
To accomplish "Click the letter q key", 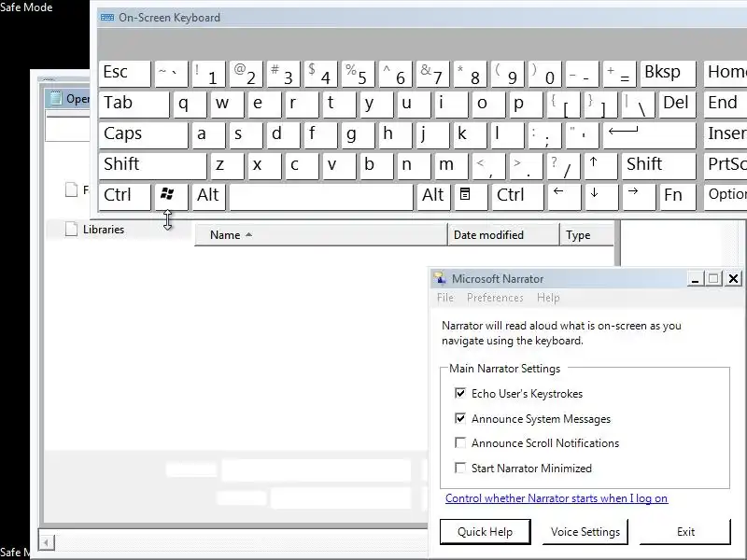I will coord(190,105).
